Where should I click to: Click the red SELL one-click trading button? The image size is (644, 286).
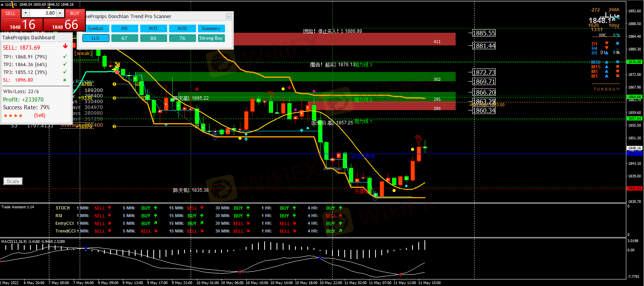(x=10, y=13)
